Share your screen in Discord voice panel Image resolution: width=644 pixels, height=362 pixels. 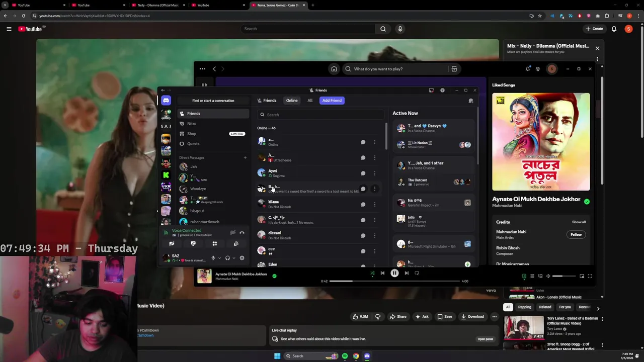193,244
